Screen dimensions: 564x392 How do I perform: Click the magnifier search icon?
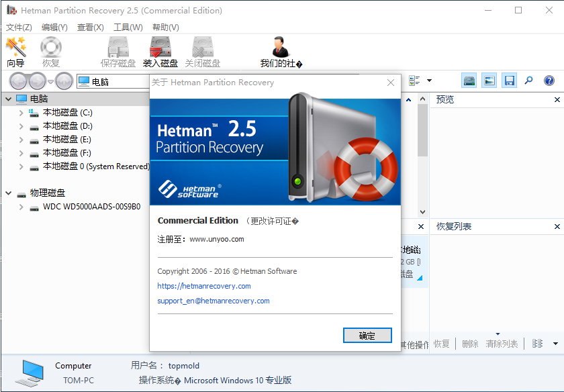529,80
